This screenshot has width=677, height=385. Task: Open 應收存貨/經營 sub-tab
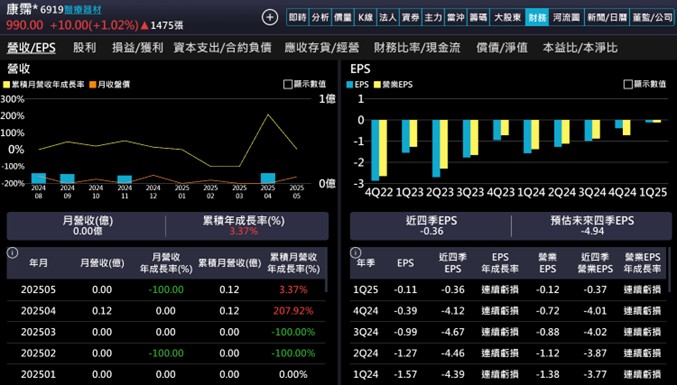[x=322, y=47]
